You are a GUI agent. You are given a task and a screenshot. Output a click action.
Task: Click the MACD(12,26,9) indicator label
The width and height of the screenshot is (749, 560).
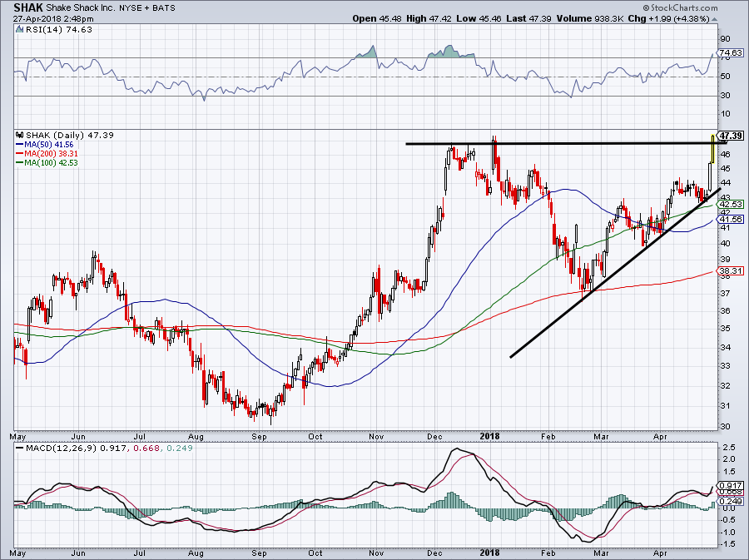point(59,448)
